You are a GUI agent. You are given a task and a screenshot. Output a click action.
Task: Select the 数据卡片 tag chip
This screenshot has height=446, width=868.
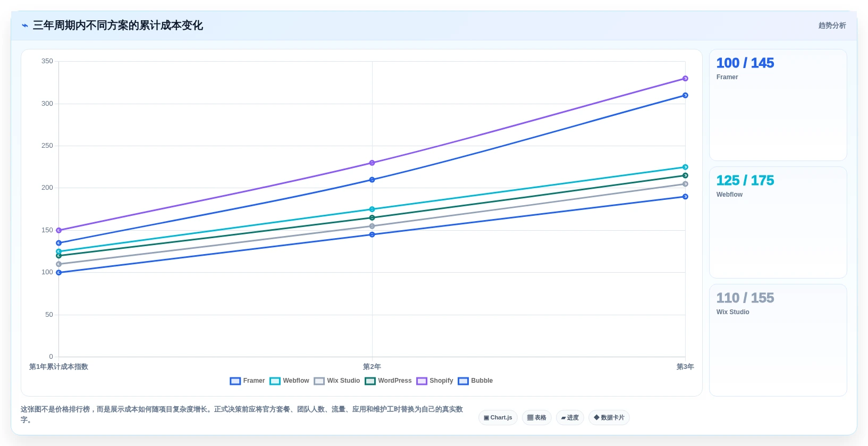click(x=609, y=418)
